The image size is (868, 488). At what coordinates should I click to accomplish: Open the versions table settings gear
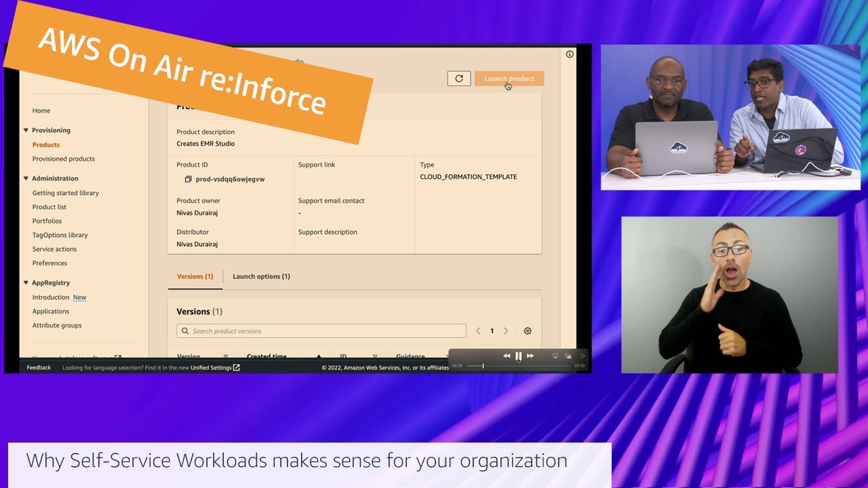point(528,331)
